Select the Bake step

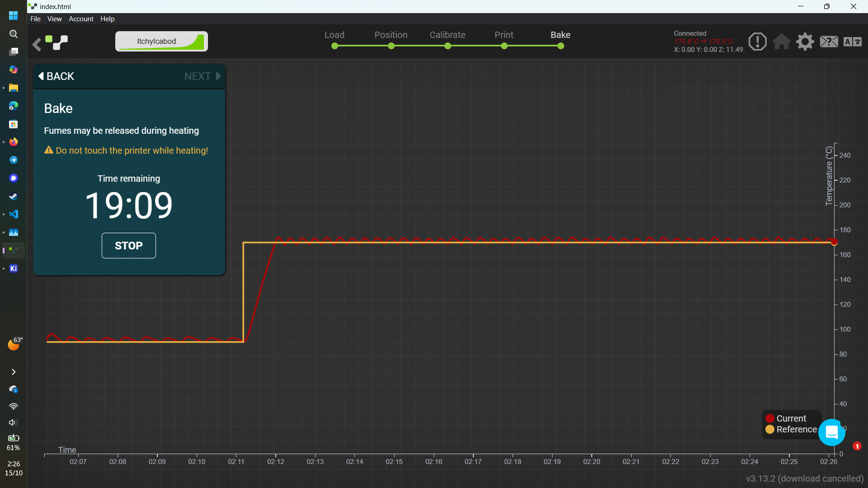point(561,39)
